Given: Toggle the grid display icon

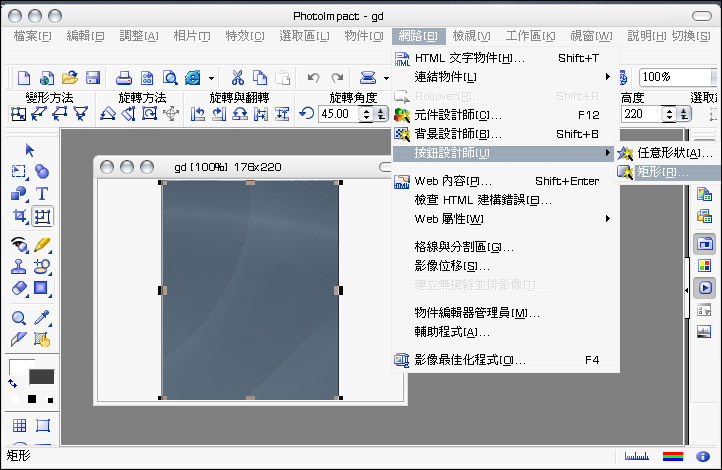Looking at the screenshot, I should [19, 425].
